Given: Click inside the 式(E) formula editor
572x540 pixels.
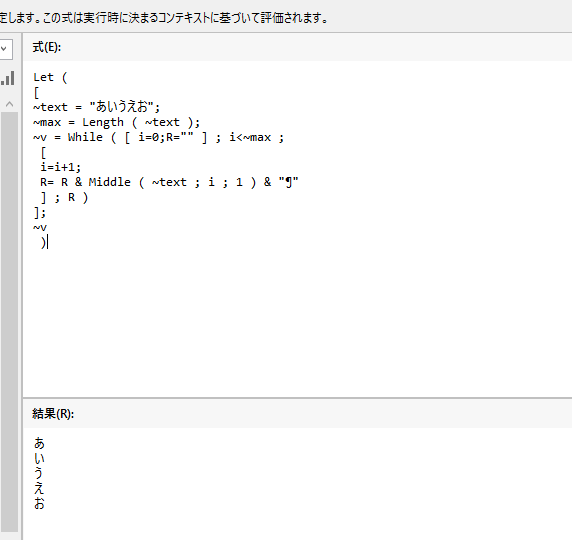Looking at the screenshot, I should [297, 229].
